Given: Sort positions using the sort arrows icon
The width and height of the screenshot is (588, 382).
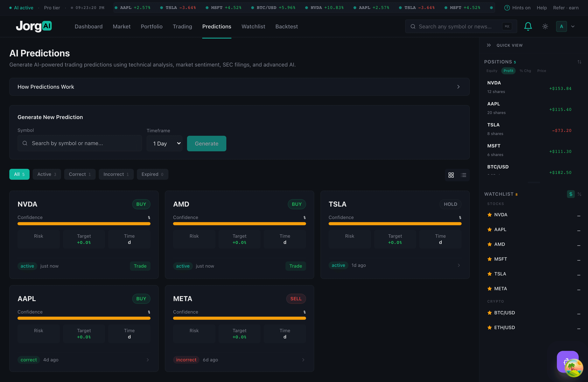Looking at the screenshot, I should pyautogui.click(x=579, y=62).
